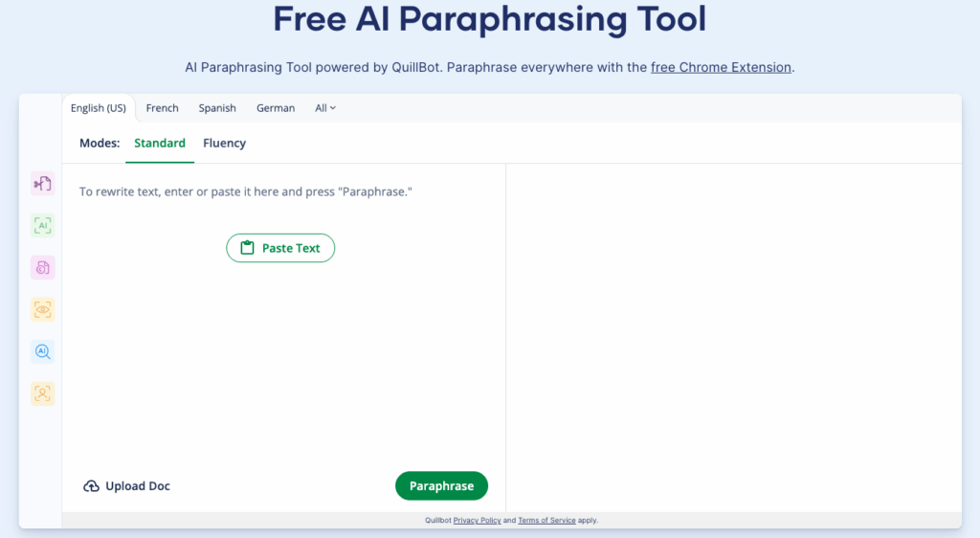Open the orange eye scan sidebar tool
980x538 pixels.
click(42, 310)
